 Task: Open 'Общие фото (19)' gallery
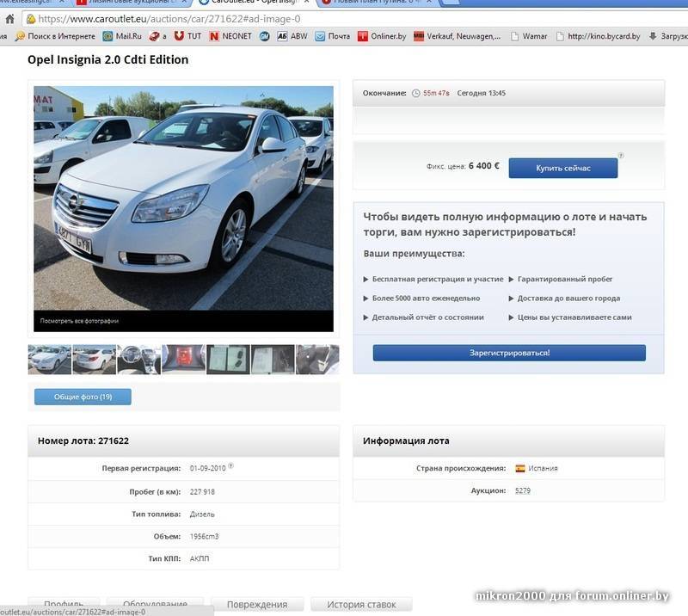click(x=83, y=397)
